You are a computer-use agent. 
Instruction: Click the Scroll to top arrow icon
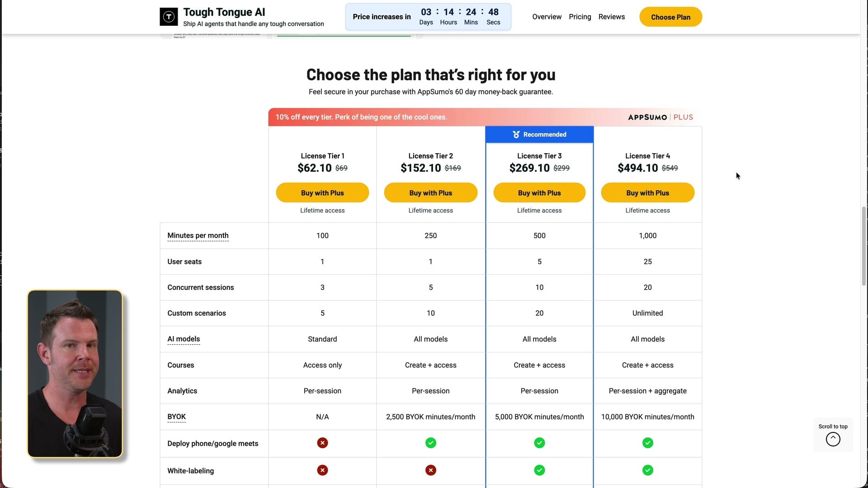[x=833, y=439]
